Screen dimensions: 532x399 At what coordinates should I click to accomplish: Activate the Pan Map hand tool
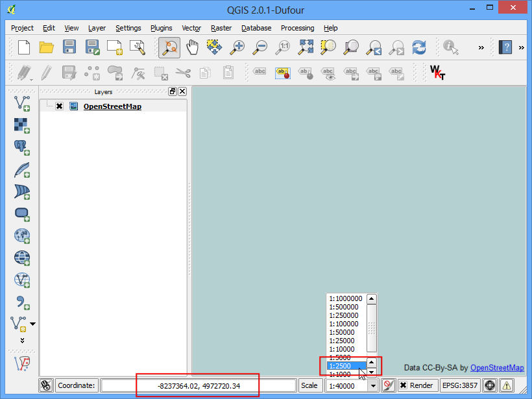point(193,47)
